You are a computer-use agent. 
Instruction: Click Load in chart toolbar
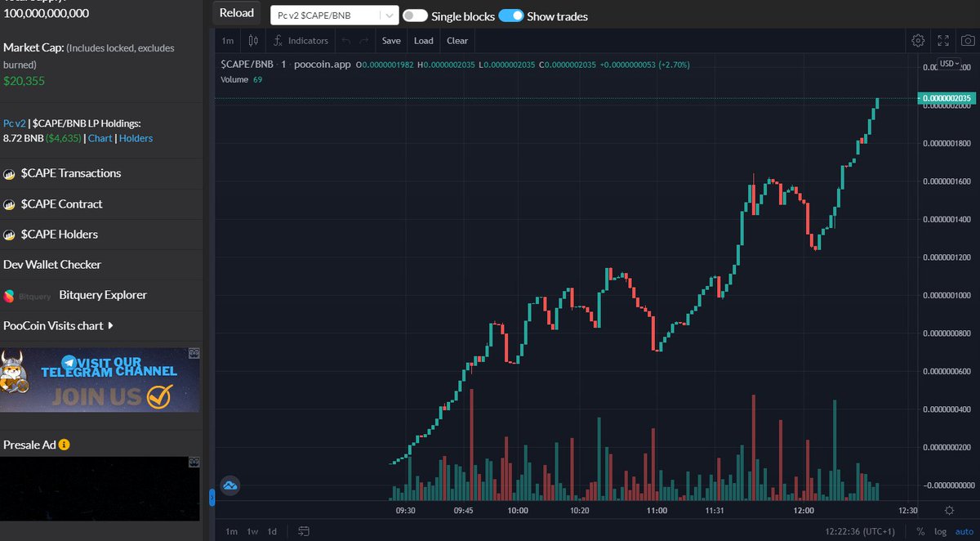[424, 40]
